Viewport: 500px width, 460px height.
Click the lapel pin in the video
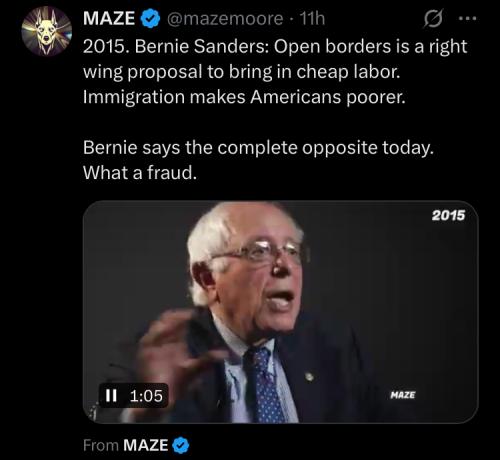[309, 377]
